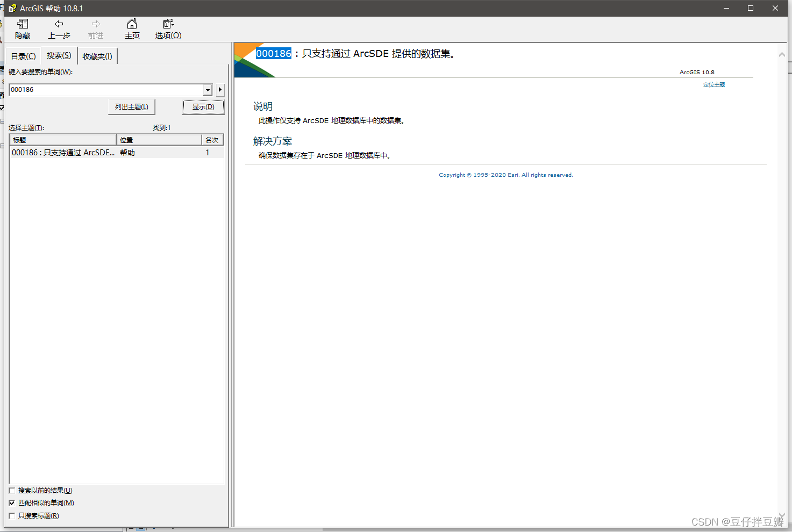
Task: Enable 只搜索标题 checkbox
Action: [x=12, y=515]
